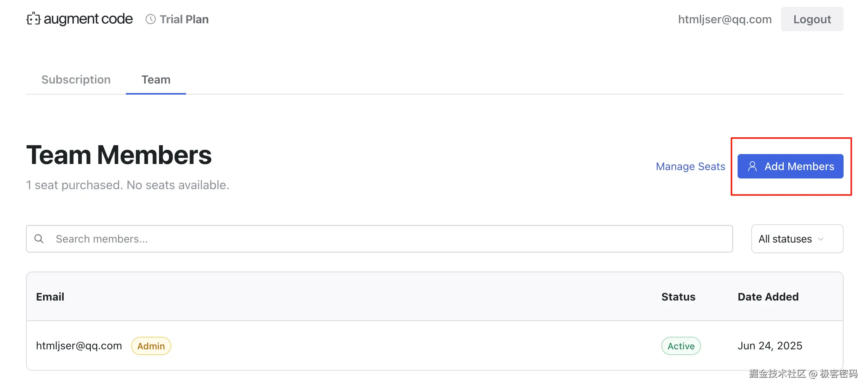Click the Email column header
The height and width of the screenshot is (389, 868).
point(50,297)
